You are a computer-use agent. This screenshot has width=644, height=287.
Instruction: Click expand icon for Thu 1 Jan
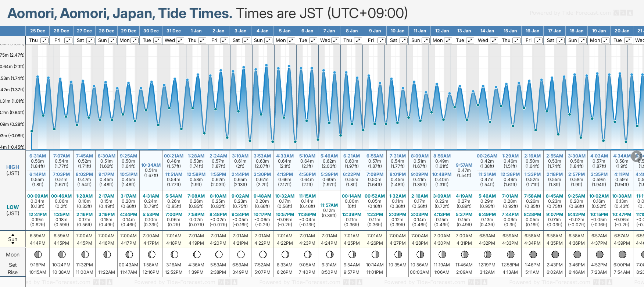202,40
